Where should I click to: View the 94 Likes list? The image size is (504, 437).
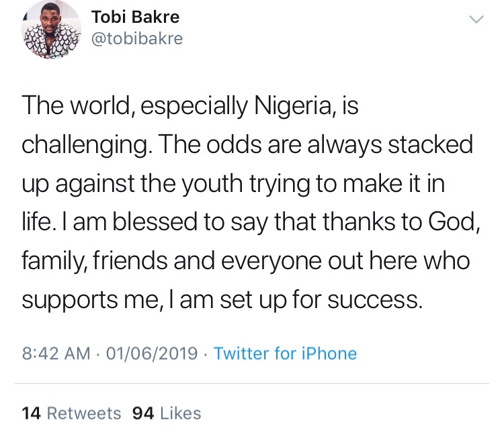click(x=167, y=413)
